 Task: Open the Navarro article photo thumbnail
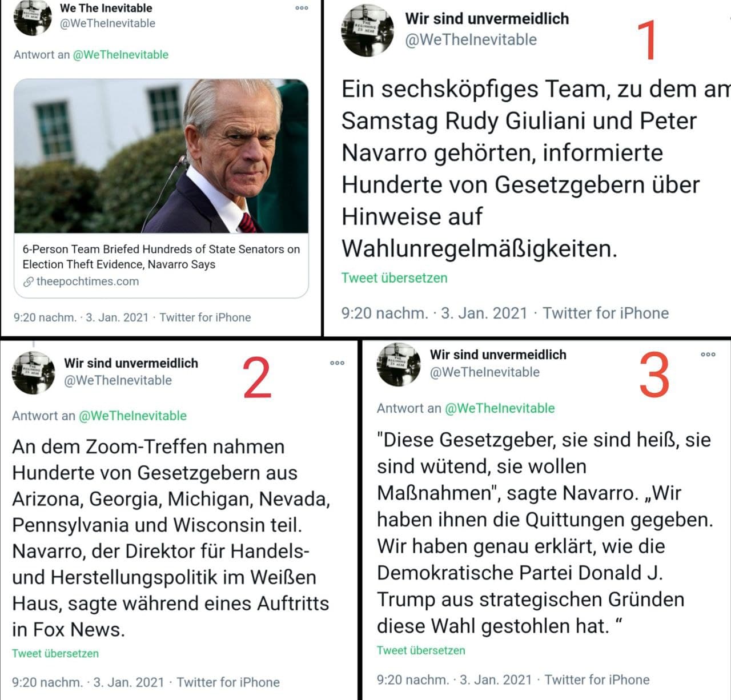pos(161,156)
